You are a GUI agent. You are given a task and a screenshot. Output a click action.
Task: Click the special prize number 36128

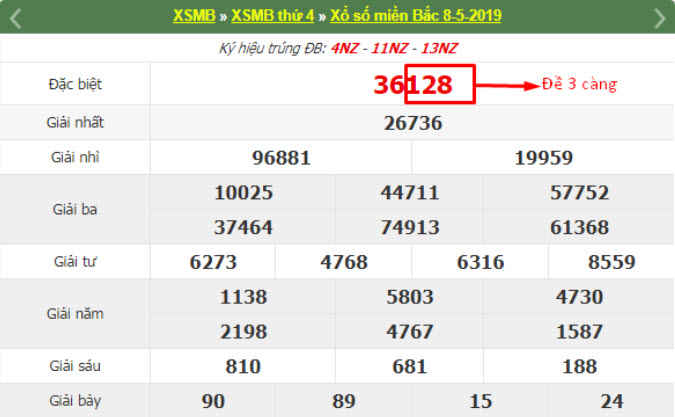412,85
